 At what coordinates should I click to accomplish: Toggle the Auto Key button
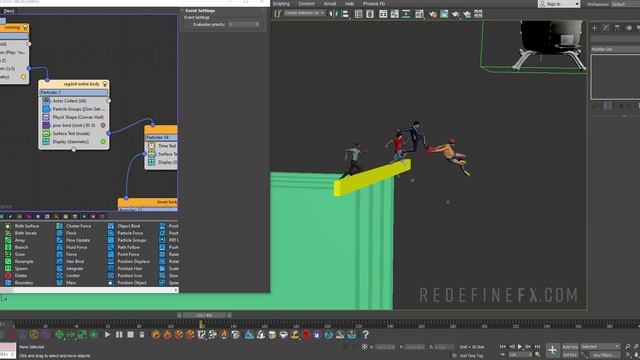(x=570, y=347)
